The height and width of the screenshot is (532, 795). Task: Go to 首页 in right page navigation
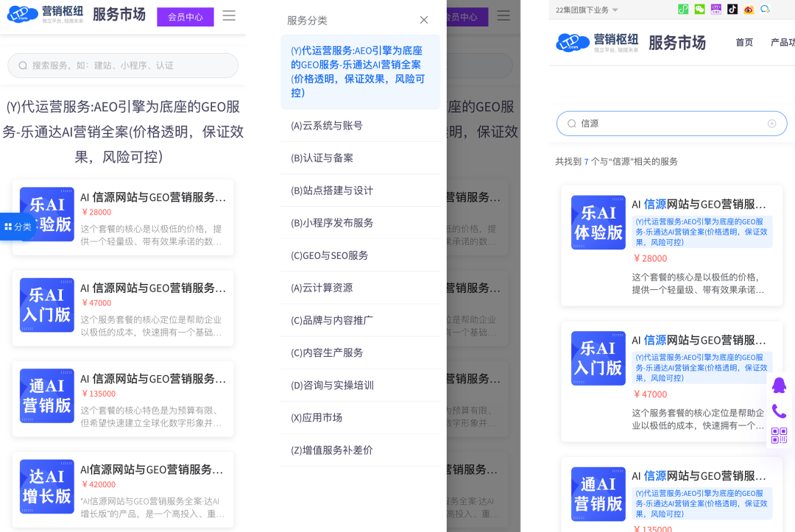[x=744, y=43]
